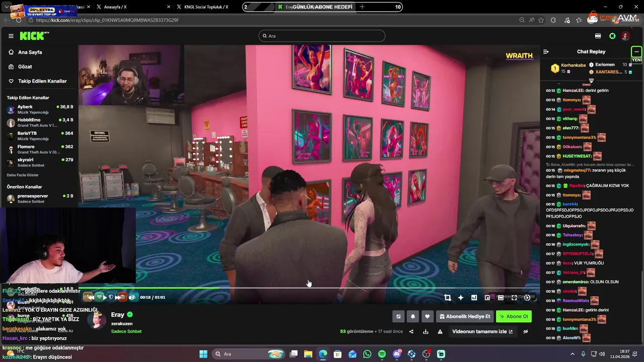Open the clip crop tool icon
This screenshot has width=644, height=362.
click(447, 298)
